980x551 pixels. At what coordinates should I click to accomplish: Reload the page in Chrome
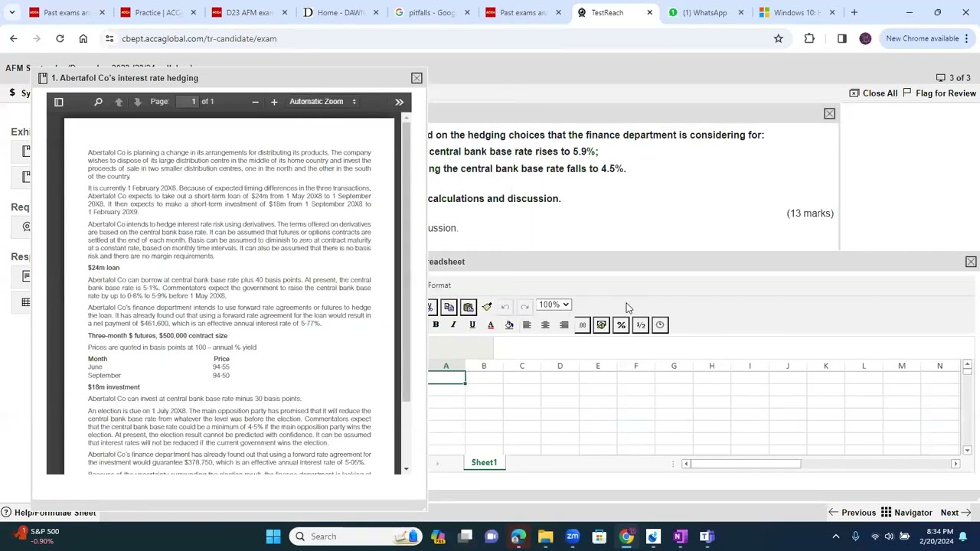pos(60,38)
